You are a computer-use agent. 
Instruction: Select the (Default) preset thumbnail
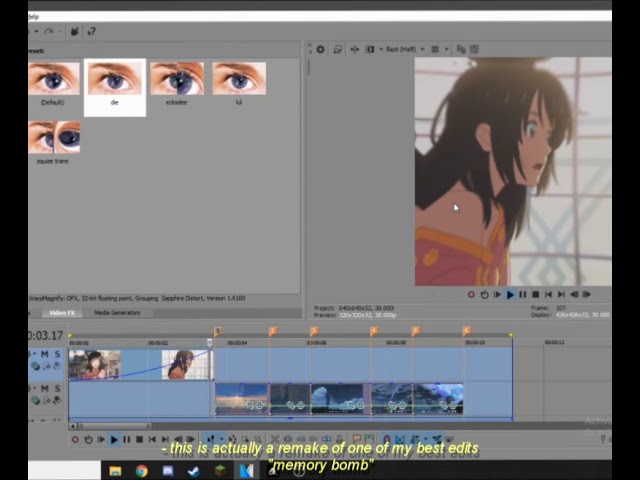pos(54,79)
